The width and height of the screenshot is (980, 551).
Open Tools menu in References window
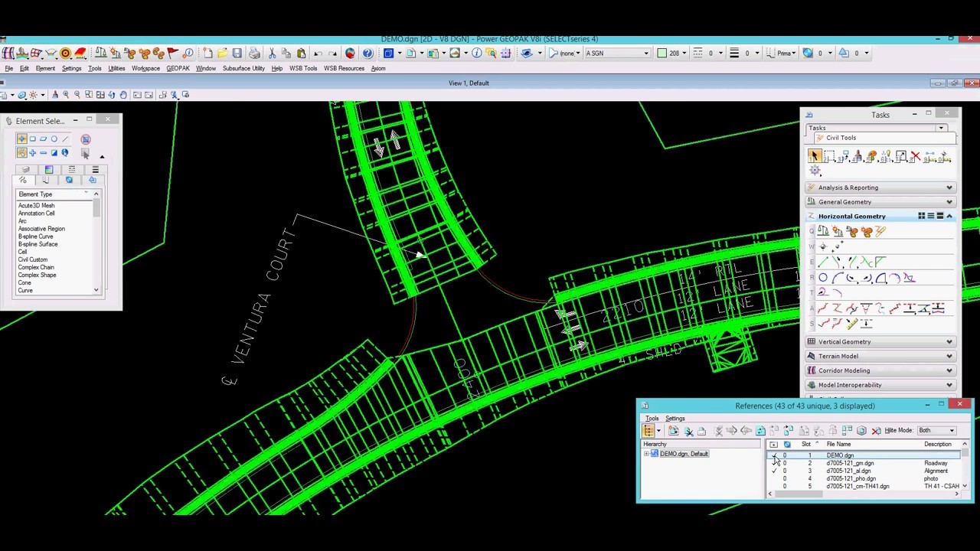point(652,419)
